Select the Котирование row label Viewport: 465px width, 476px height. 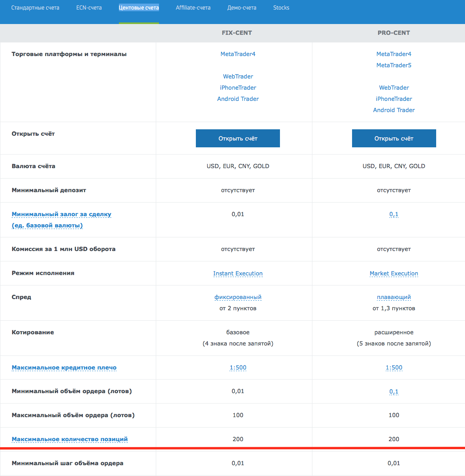pyautogui.click(x=33, y=332)
